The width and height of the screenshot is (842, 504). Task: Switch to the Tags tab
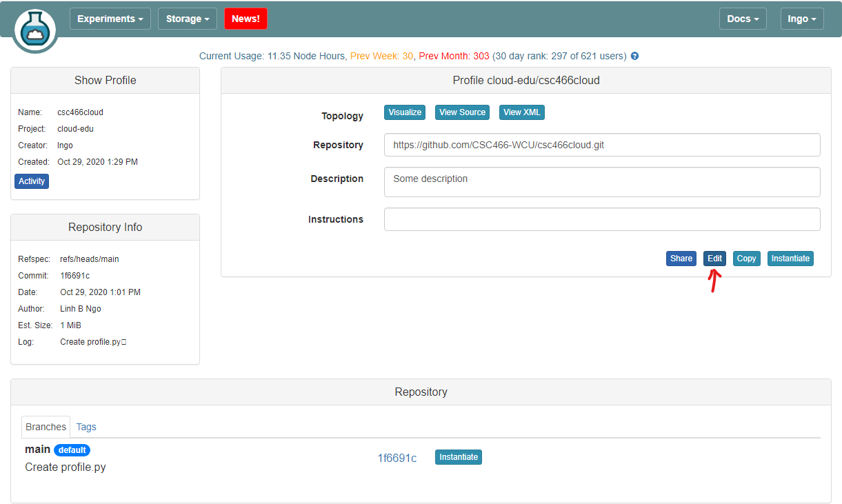coord(86,427)
